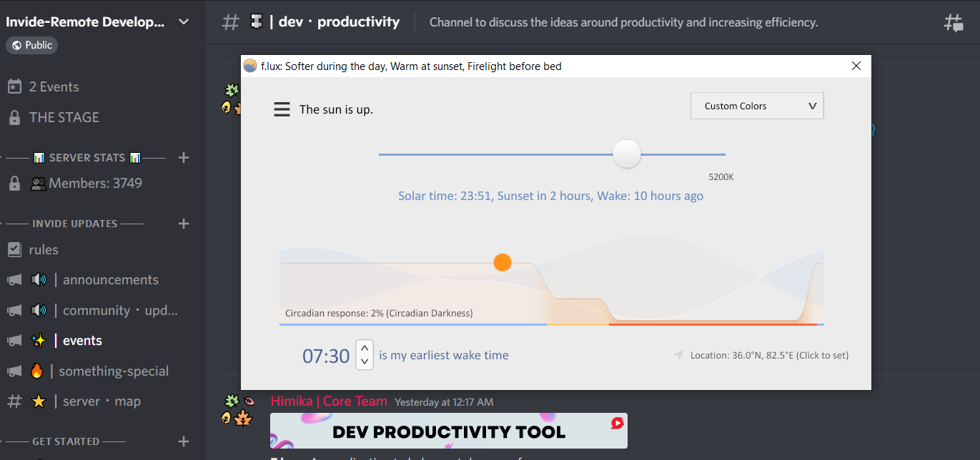980x460 pixels.
Task: Click the 5200K temperature label
Action: 721,176
